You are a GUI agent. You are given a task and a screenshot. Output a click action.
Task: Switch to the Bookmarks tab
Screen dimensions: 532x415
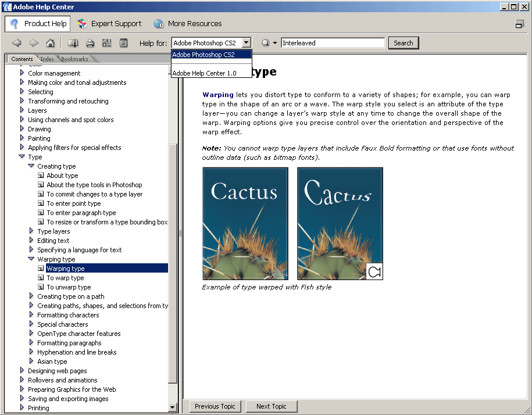point(74,59)
